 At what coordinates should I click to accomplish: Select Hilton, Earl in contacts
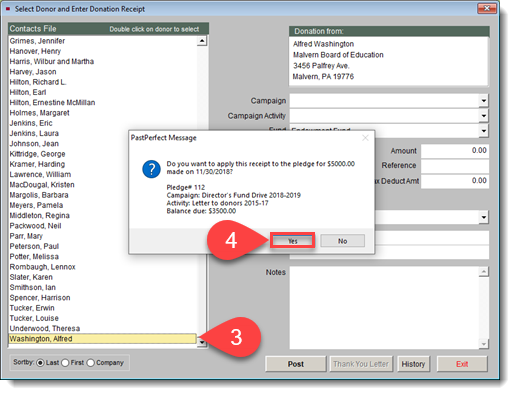coord(28,92)
